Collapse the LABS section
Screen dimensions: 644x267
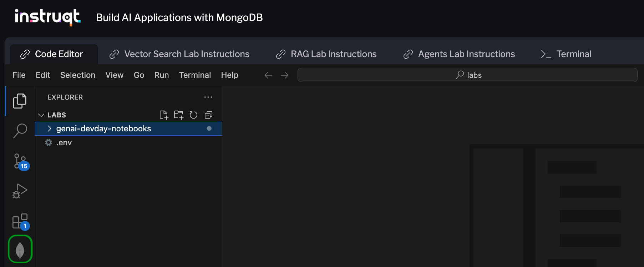(41, 115)
